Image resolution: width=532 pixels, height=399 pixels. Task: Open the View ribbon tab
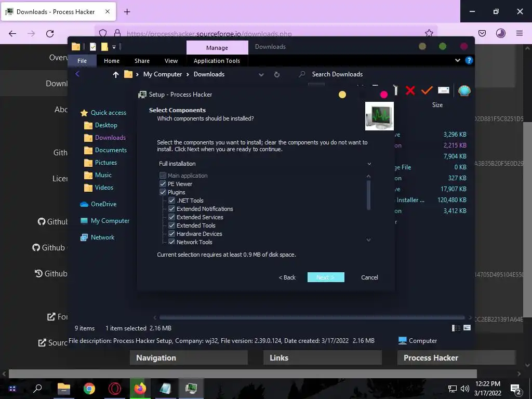click(171, 61)
